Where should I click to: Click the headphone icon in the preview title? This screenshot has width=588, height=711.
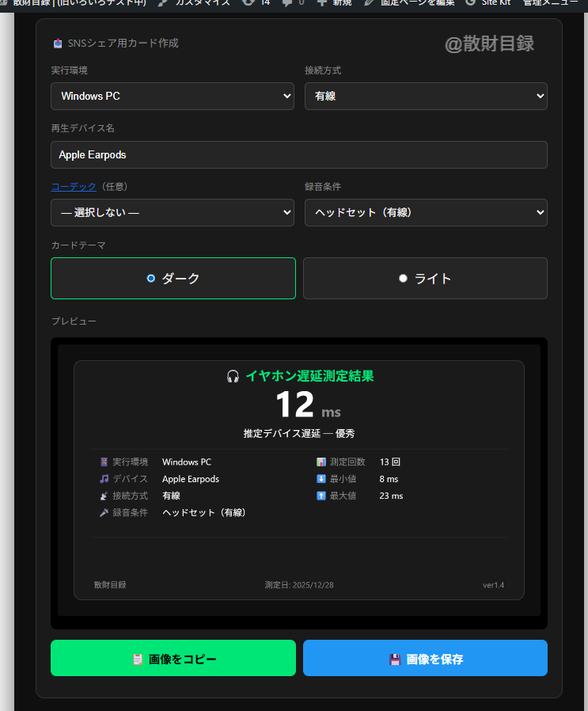233,377
